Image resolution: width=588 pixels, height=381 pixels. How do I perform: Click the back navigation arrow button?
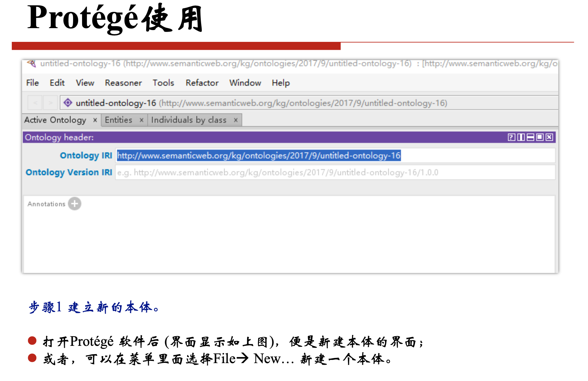coord(35,103)
